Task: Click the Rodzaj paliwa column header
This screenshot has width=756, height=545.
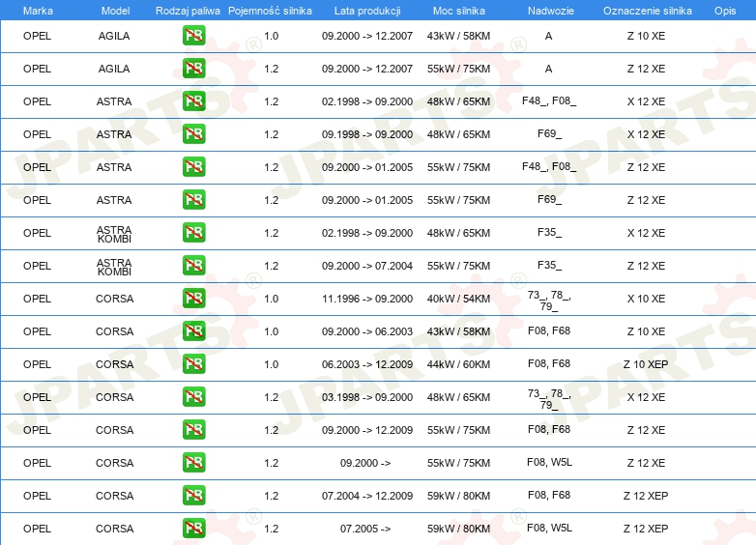Action: coord(188,11)
